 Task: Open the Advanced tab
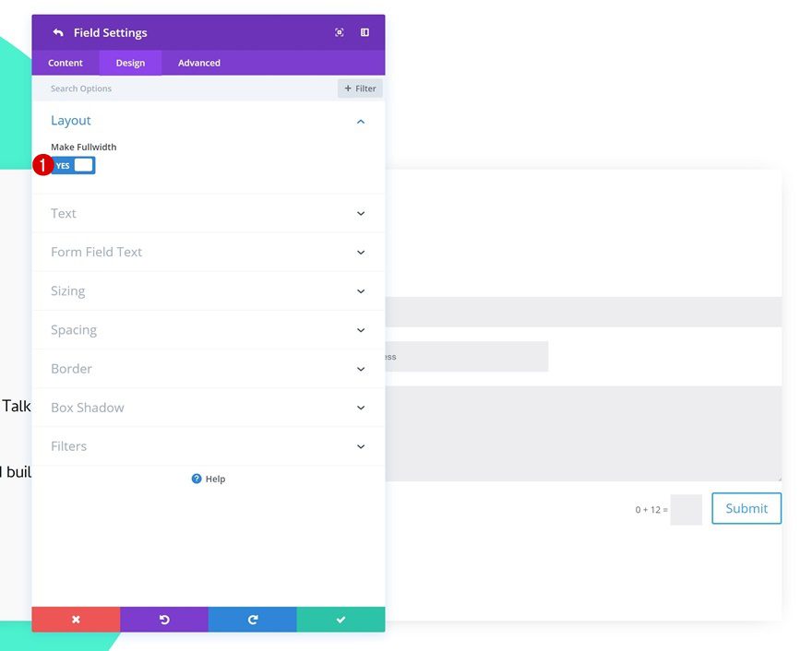pos(198,62)
